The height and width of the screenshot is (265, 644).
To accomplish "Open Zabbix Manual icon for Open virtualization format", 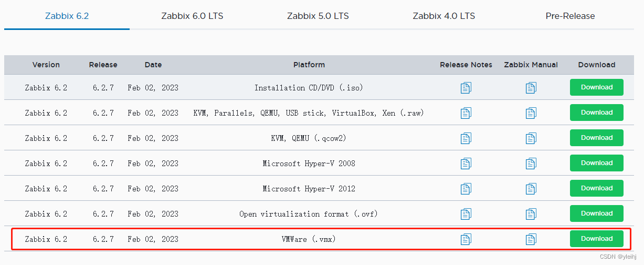I will (531, 214).
